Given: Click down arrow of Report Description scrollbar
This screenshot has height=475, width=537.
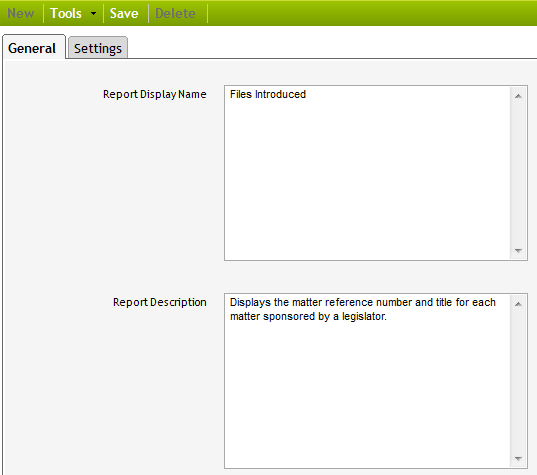Looking at the screenshot, I should tap(518, 459).
